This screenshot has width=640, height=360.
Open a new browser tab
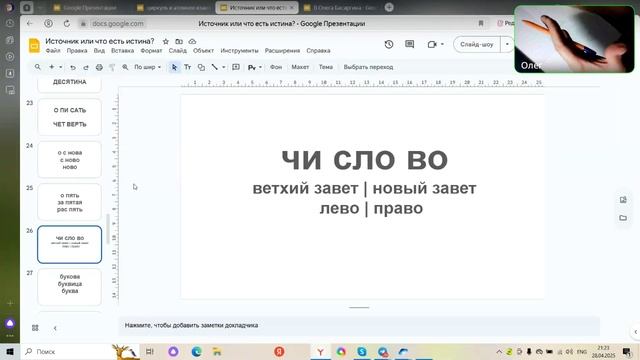pyautogui.click(x=389, y=7)
